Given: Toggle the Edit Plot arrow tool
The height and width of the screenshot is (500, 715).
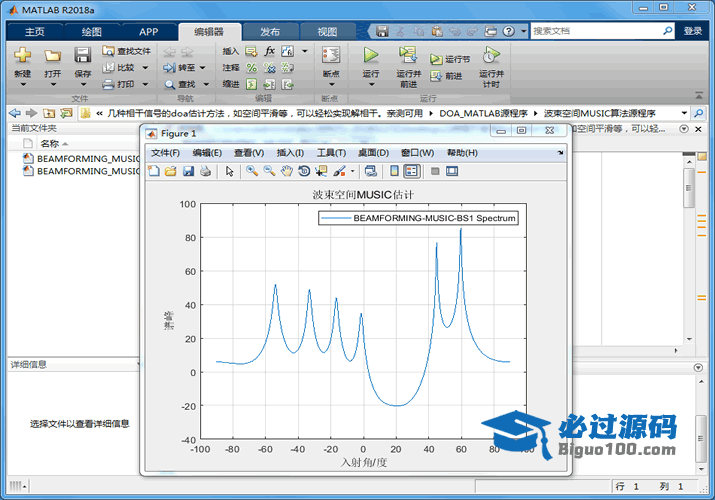Looking at the screenshot, I should pyautogui.click(x=229, y=171).
